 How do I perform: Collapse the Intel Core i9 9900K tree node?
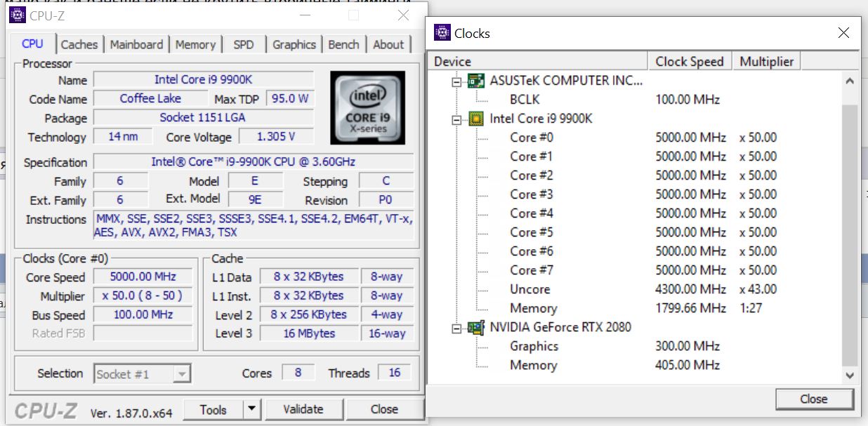456,119
